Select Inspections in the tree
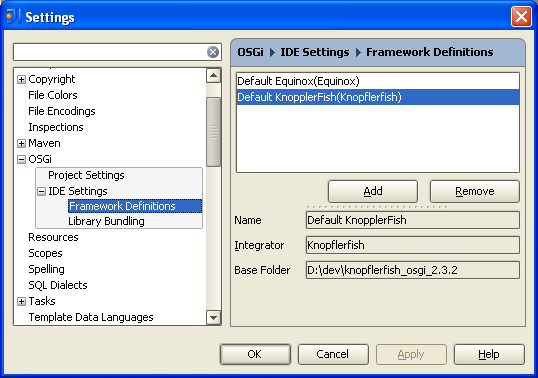The image size is (538, 378). [56, 127]
